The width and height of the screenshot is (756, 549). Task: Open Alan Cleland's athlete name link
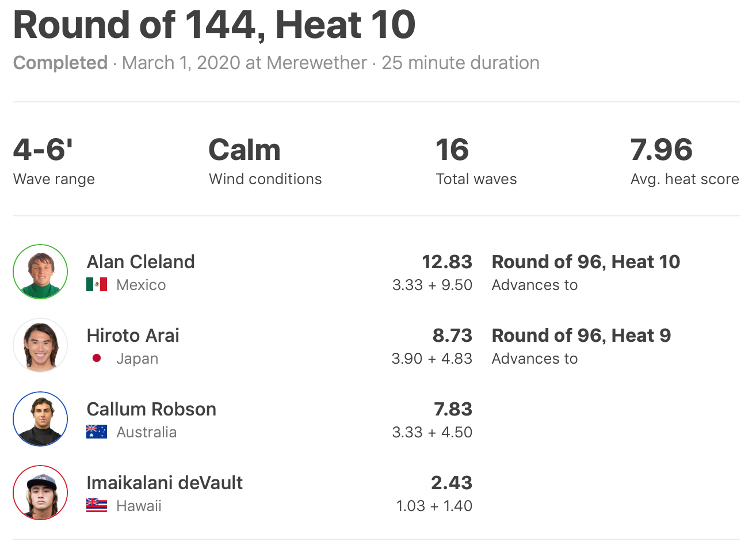[x=141, y=262]
